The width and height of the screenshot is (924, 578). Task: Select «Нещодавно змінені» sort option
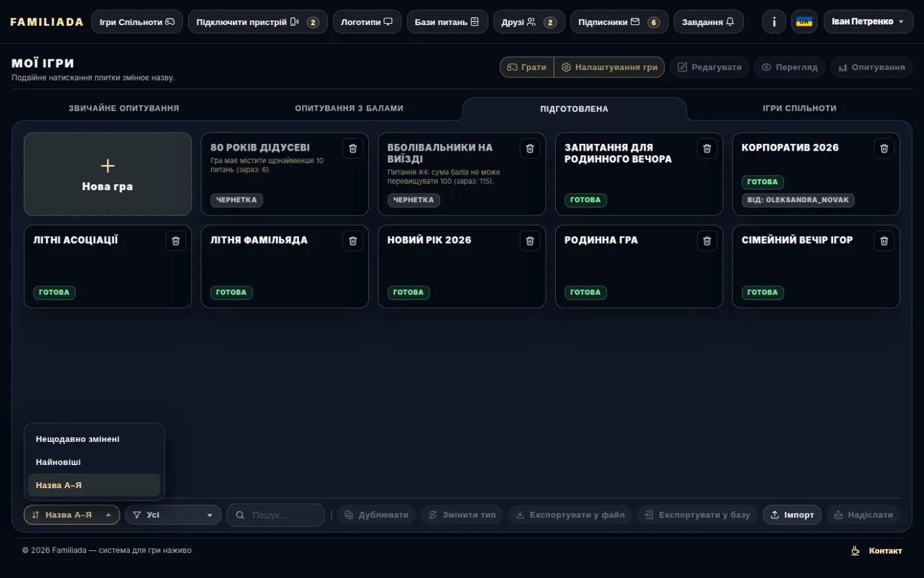[94, 439]
